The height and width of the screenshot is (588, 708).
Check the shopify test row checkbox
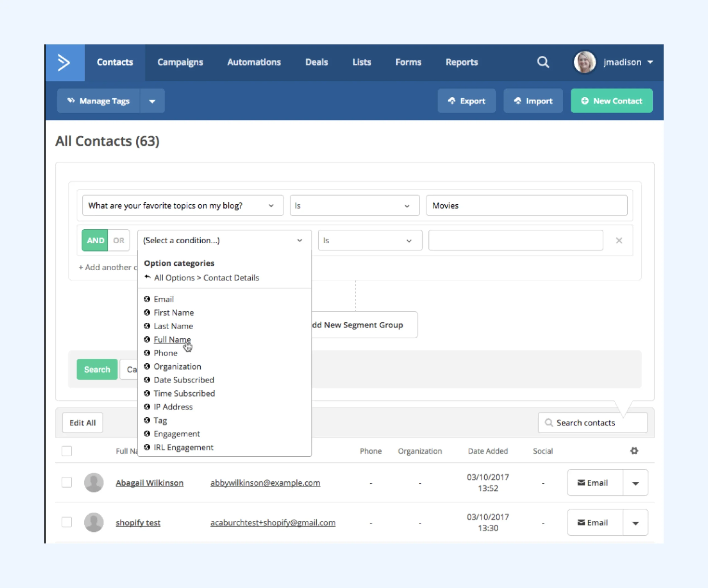tap(67, 522)
